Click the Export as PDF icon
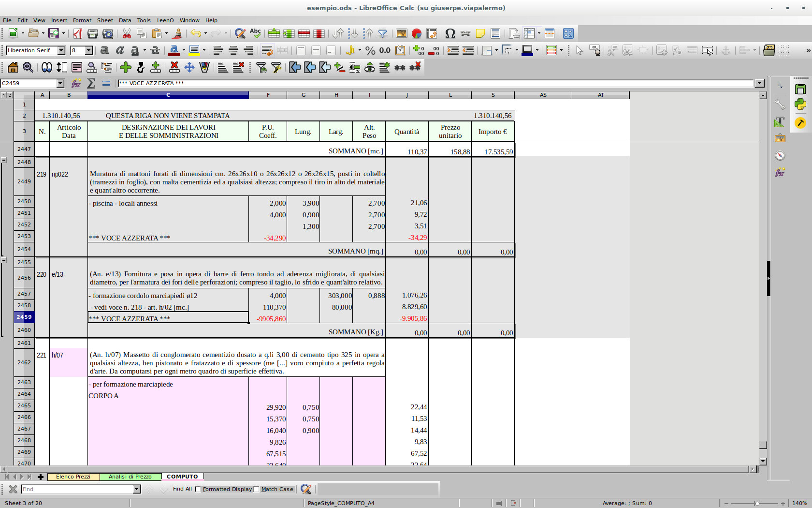 77,33
